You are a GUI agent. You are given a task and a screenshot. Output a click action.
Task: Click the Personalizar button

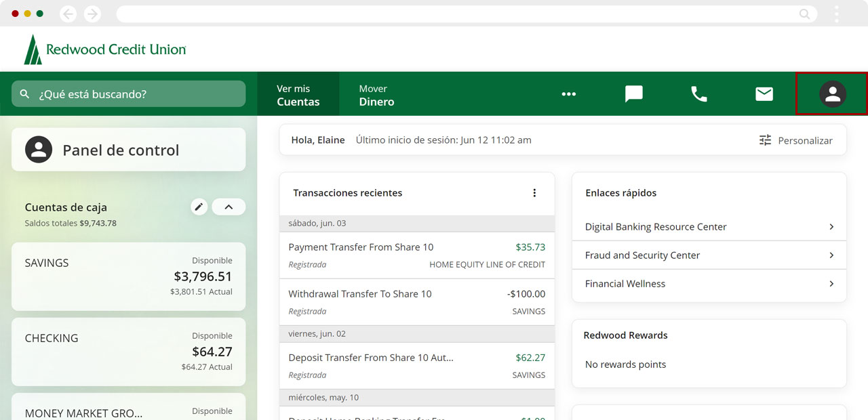pyautogui.click(x=795, y=140)
